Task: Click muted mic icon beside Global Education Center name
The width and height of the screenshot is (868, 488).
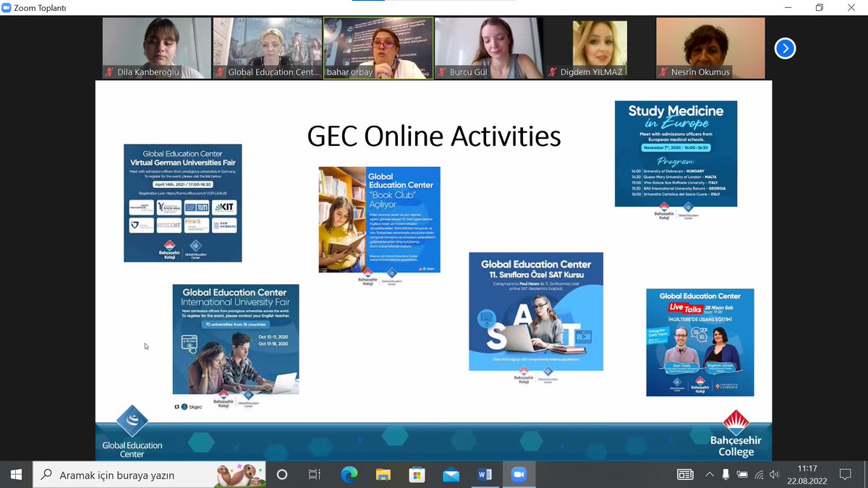Action: (220, 72)
